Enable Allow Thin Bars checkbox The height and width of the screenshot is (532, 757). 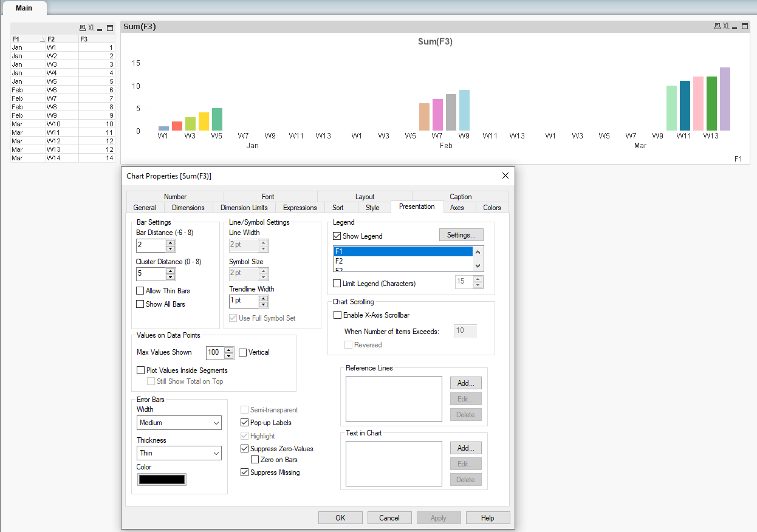[x=140, y=291]
